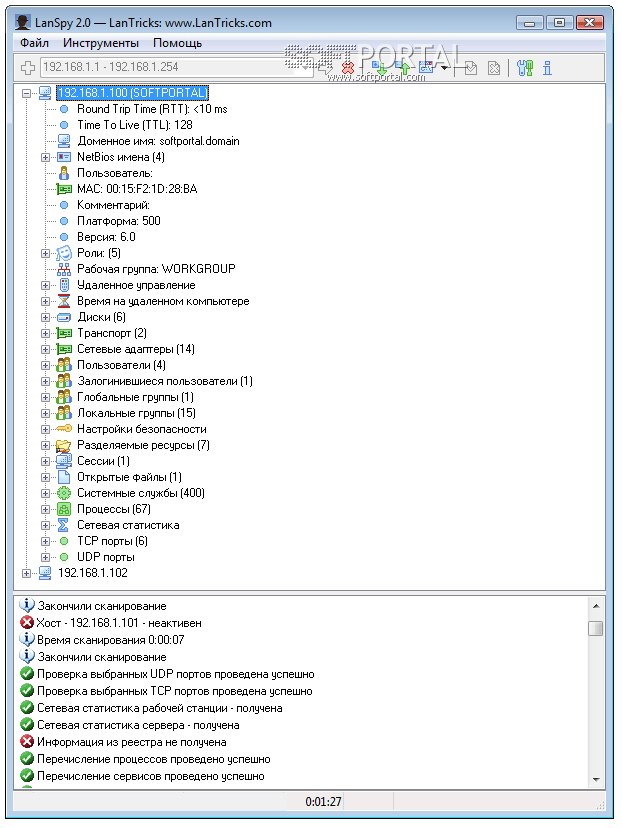This screenshot has width=622, height=828.
Task: Click the log panel scrollbar thumb
Action: (x=596, y=628)
